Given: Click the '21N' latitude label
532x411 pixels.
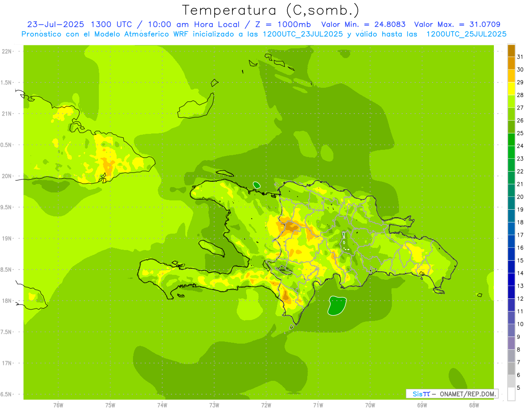Looking at the screenshot, I should pos(6,114).
